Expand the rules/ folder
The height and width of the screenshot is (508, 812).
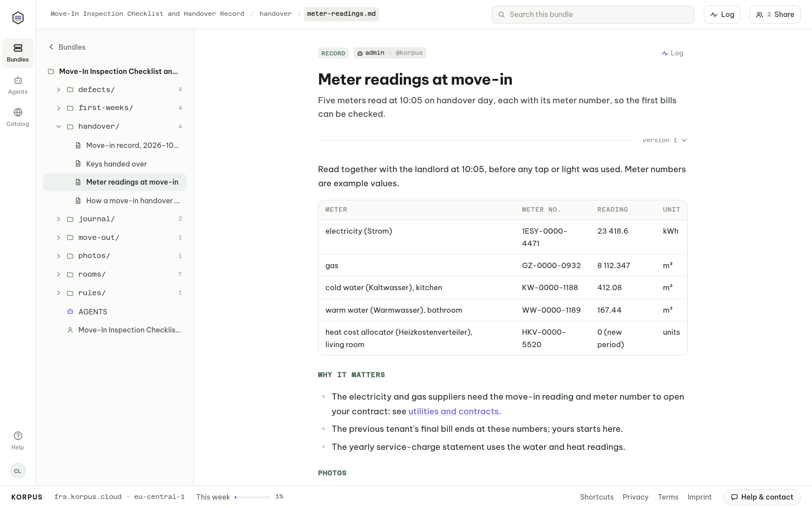[x=59, y=293]
